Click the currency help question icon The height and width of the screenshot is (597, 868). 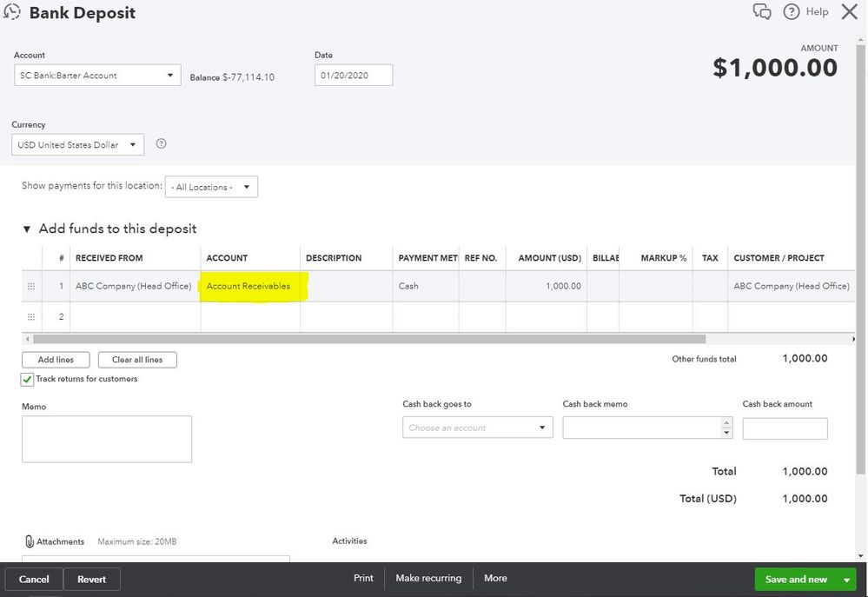click(161, 144)
